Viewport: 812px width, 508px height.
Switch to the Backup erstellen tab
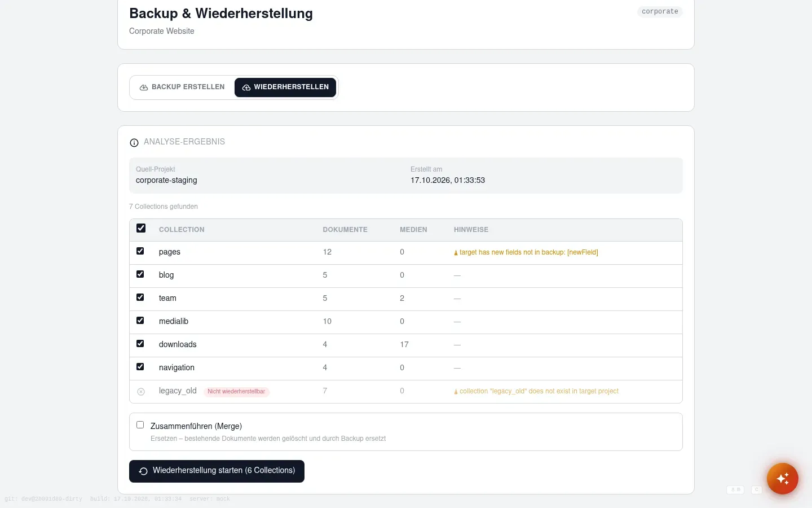pos(182,87)
